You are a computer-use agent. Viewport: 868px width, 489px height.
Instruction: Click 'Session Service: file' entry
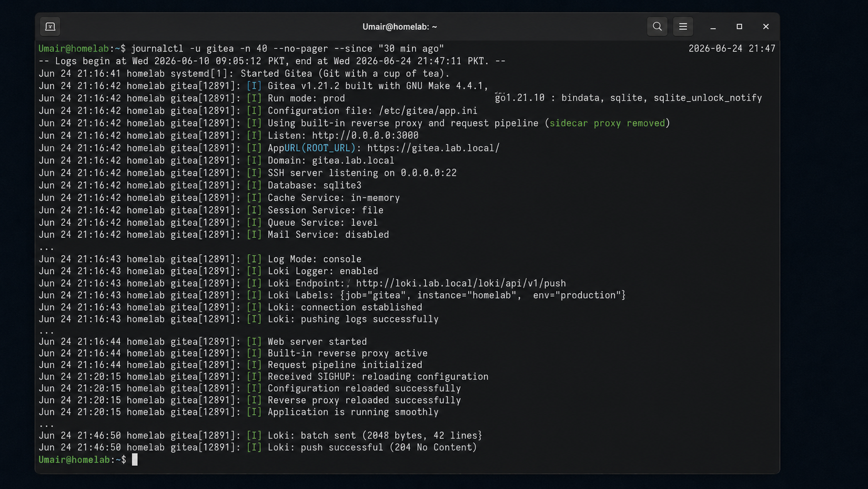326,210
